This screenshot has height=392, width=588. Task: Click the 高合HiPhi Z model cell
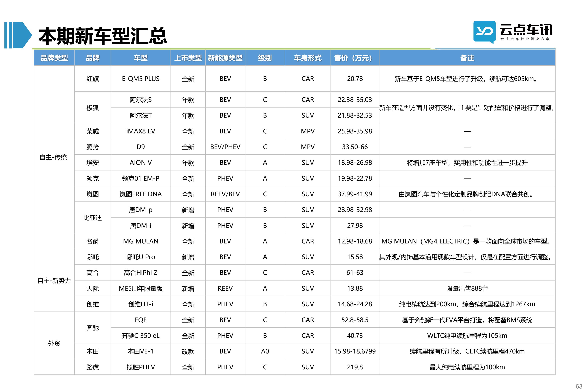coord(141,273)
